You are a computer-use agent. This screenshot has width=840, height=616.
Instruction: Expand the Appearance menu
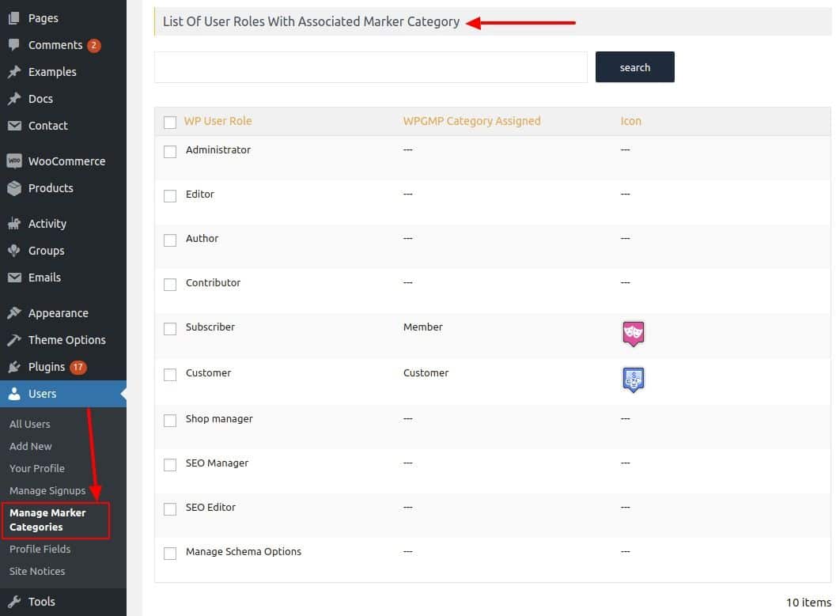coord(59,312)
